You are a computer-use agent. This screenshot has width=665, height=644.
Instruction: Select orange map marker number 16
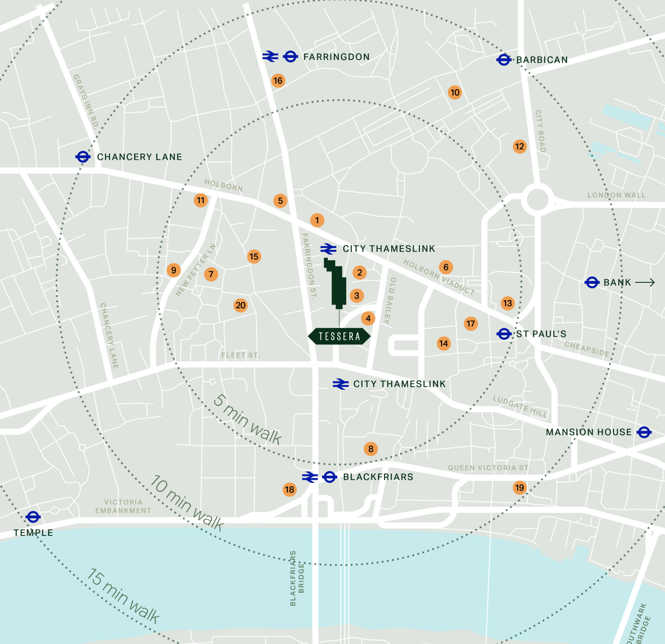click(x=278, y=81)
